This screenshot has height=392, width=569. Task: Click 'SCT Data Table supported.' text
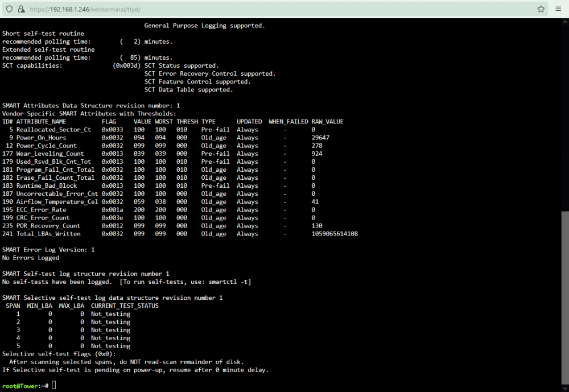click(x=189, y=90)
